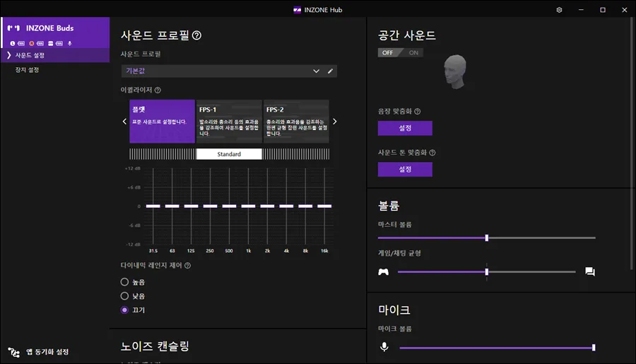Click the 공간 사운드 heading
636x364 pixels.
pos(407,36)
